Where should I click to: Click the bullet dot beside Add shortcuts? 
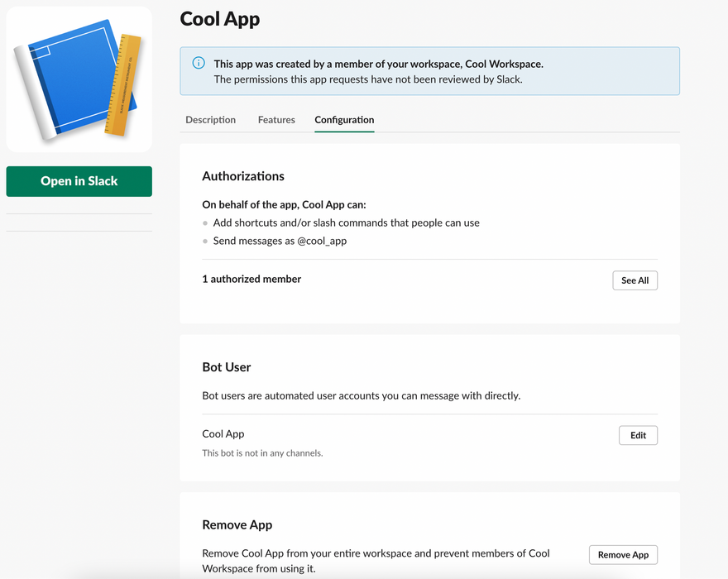205,223
